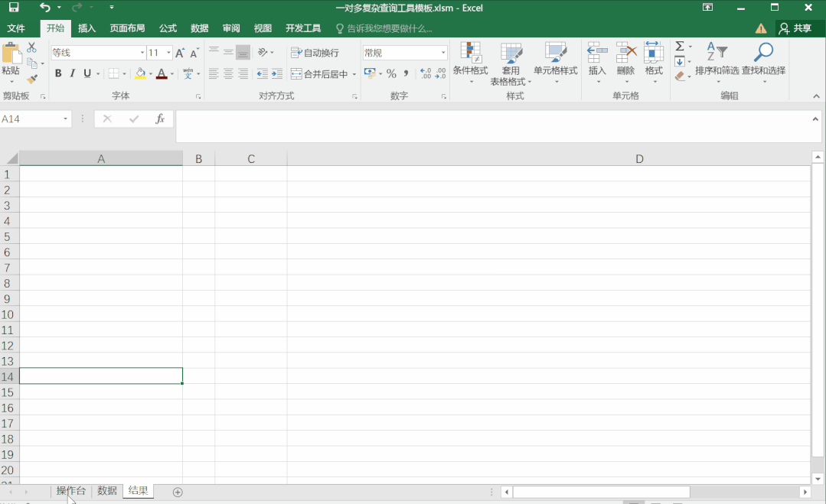Click the Share (共享) button
The image size is (826, 504).
(796, 28)
